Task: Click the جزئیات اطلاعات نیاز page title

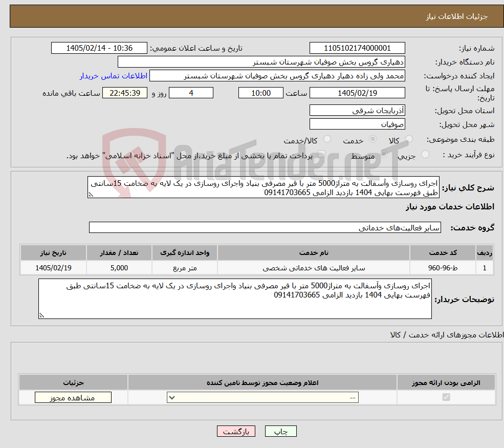Action: click(457, 16)
